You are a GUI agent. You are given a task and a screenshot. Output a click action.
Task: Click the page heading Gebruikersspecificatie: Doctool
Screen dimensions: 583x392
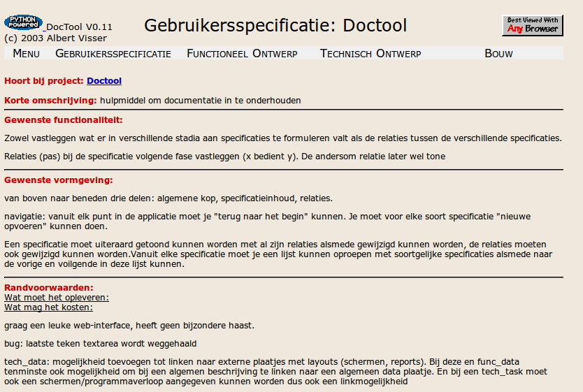pos(275,26)
